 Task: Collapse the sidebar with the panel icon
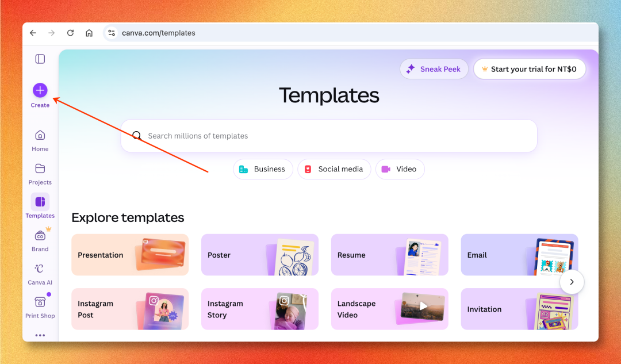(40, 59)
